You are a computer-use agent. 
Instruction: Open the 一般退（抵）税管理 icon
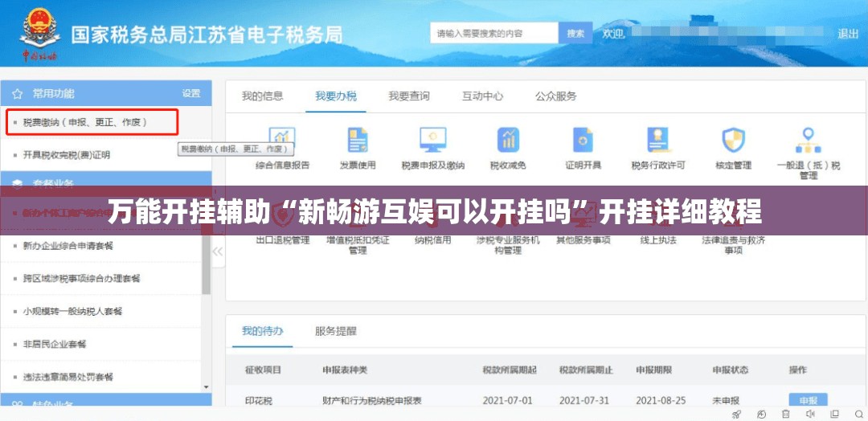pyautogui.click(x=809, y=140)
